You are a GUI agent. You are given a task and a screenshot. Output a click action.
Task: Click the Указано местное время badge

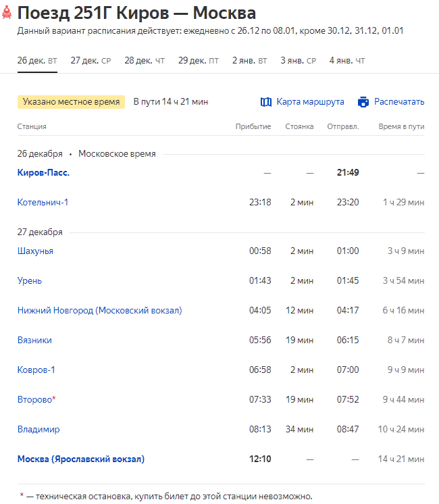click(71, 102)
